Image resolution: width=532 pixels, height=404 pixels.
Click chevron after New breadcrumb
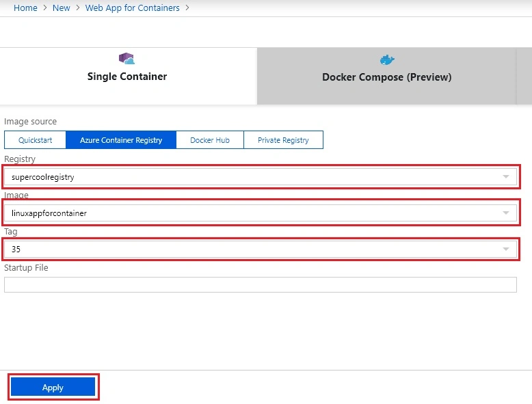coord(78,8)
